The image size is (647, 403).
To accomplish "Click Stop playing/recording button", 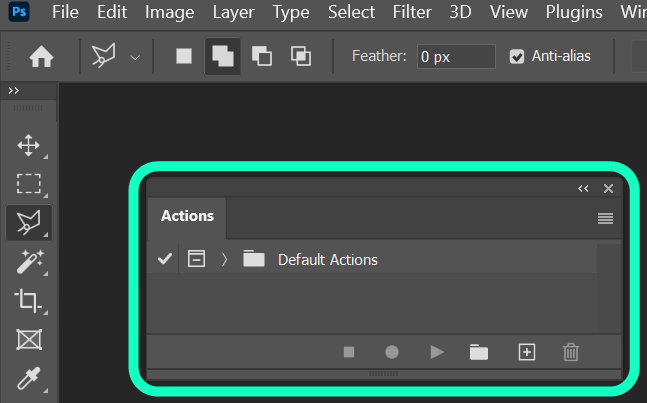I will coord(349,352).
